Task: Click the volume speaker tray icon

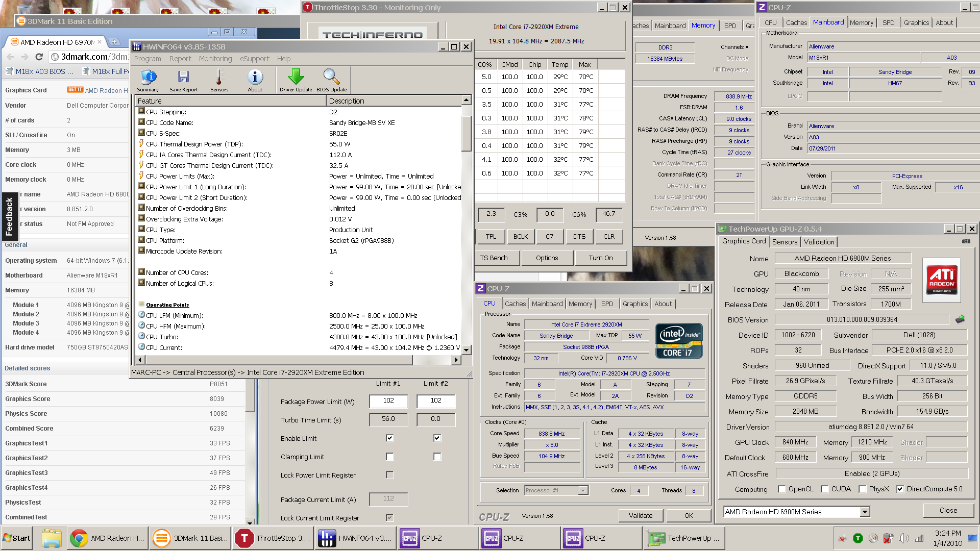Action: pyautogui.click(x=904, y=538)
